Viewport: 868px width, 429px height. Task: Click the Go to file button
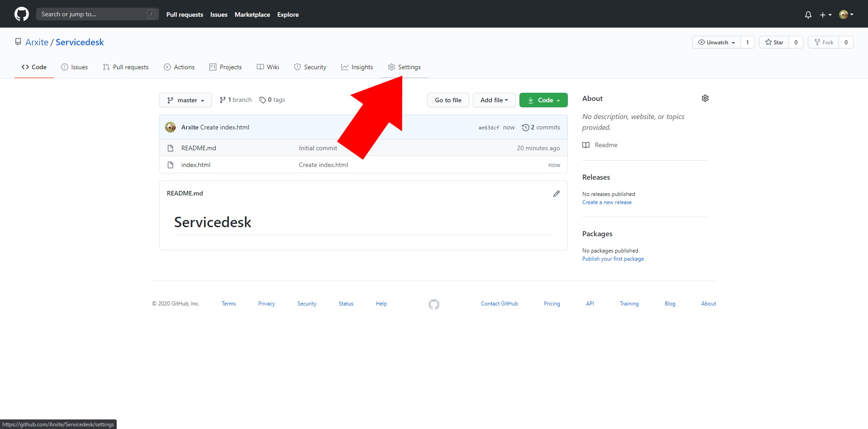pos(448,100)
